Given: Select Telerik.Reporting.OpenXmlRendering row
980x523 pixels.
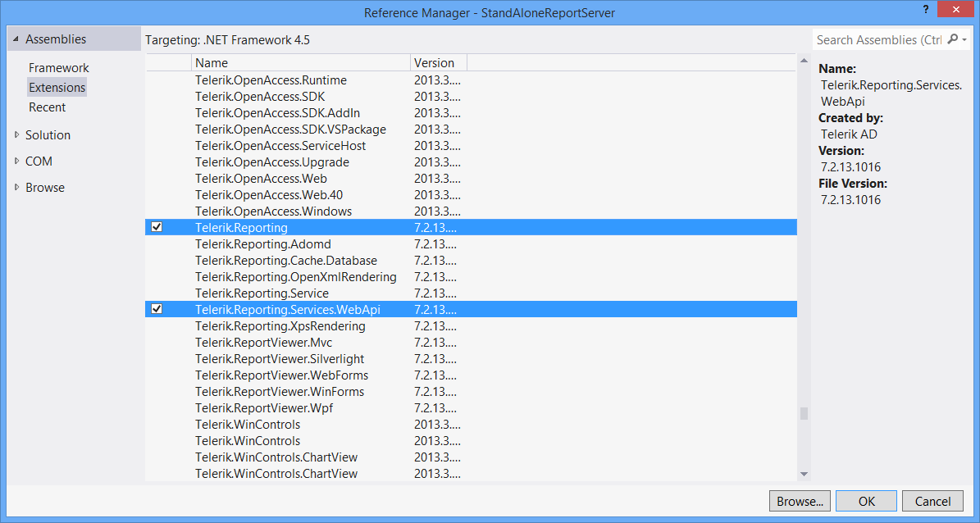Looking at the screenshot, I should click(472, 276).
